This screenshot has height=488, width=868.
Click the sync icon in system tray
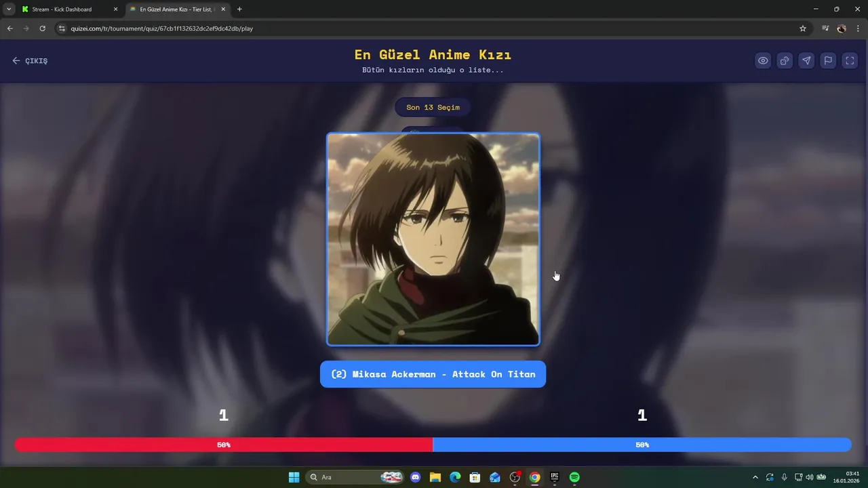coord(770,477)
